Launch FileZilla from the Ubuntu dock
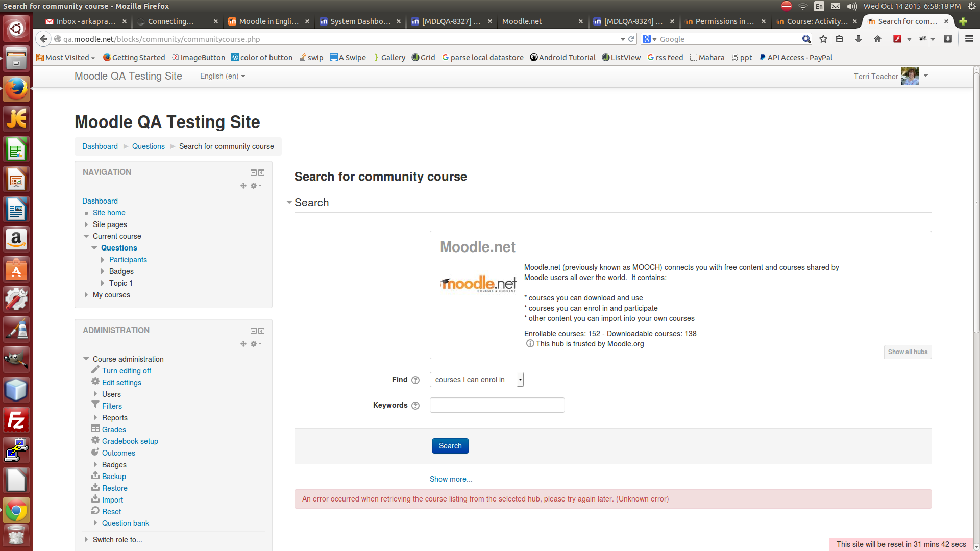This screenshot has width=980, height=551. (x=16, y=420)
